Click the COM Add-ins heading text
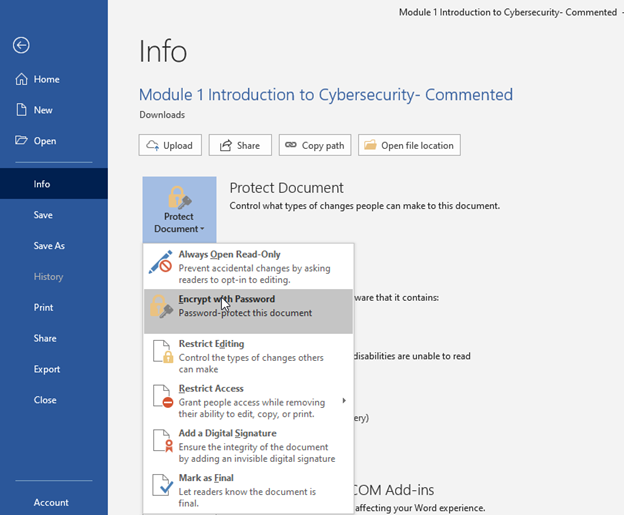Image resolution: width=624 pixels, height=515 pixels. point(394,490)
